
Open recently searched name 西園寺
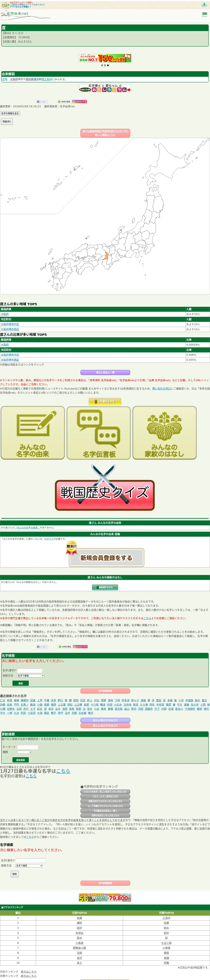(x=149, y=709)
